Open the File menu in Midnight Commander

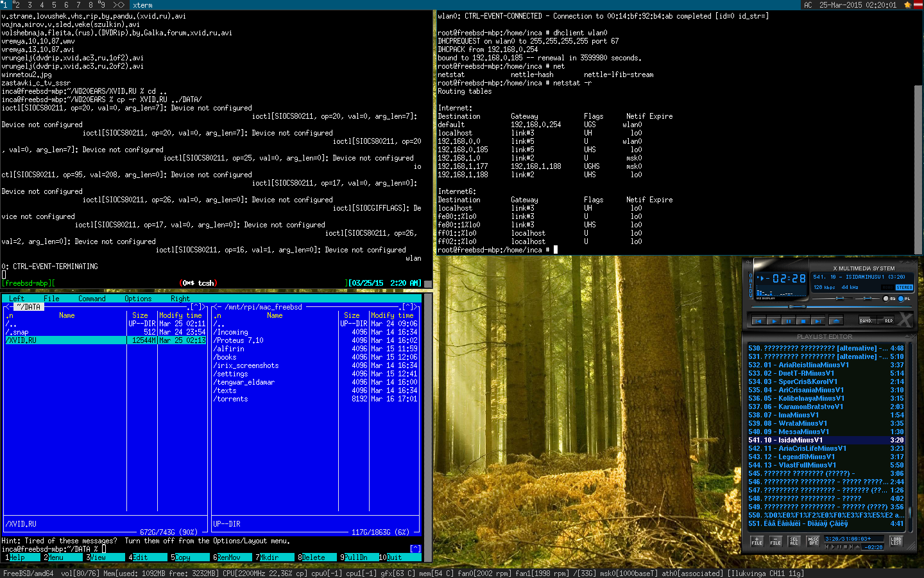(51, 299)
